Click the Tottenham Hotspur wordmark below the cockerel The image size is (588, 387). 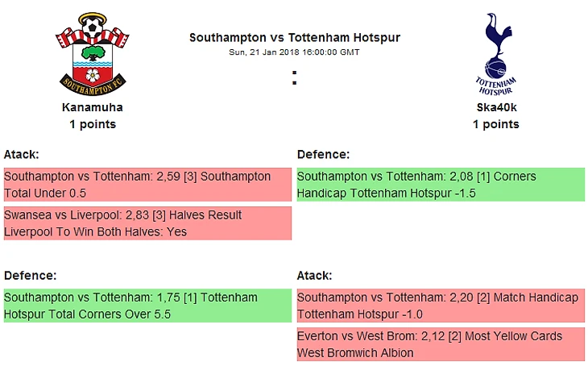[496, 85]
